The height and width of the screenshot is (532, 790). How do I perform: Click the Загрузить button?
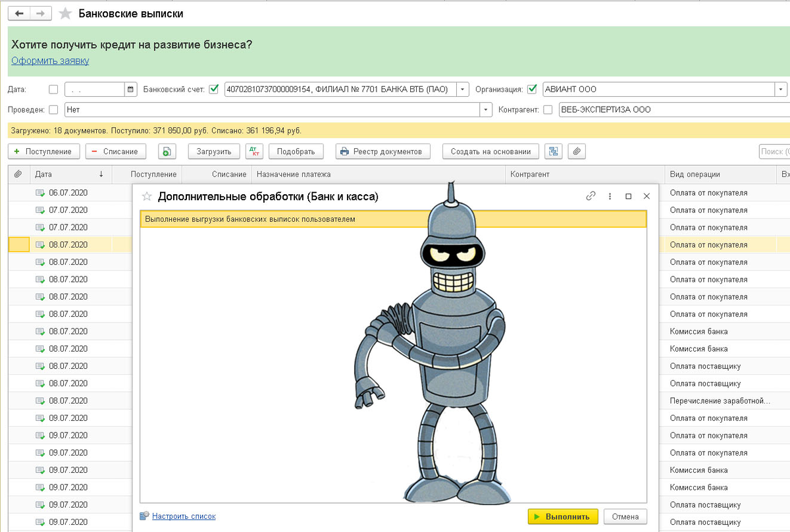214,151
